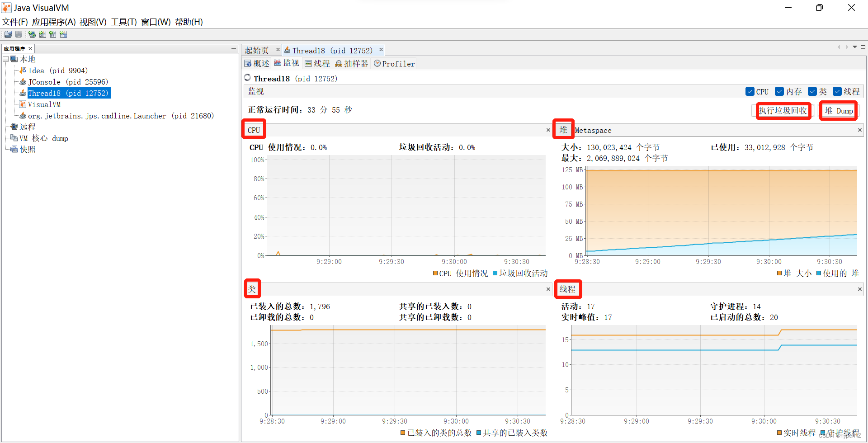868x443 pixels.
Task: Click the greyed Save toolbar icon
Action: click(x=19, y=34)
